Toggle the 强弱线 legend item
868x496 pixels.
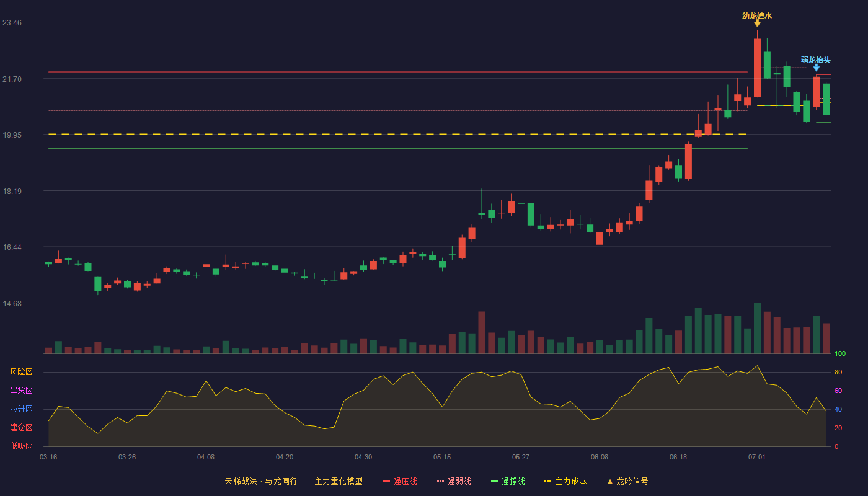(x=454, y=481)
